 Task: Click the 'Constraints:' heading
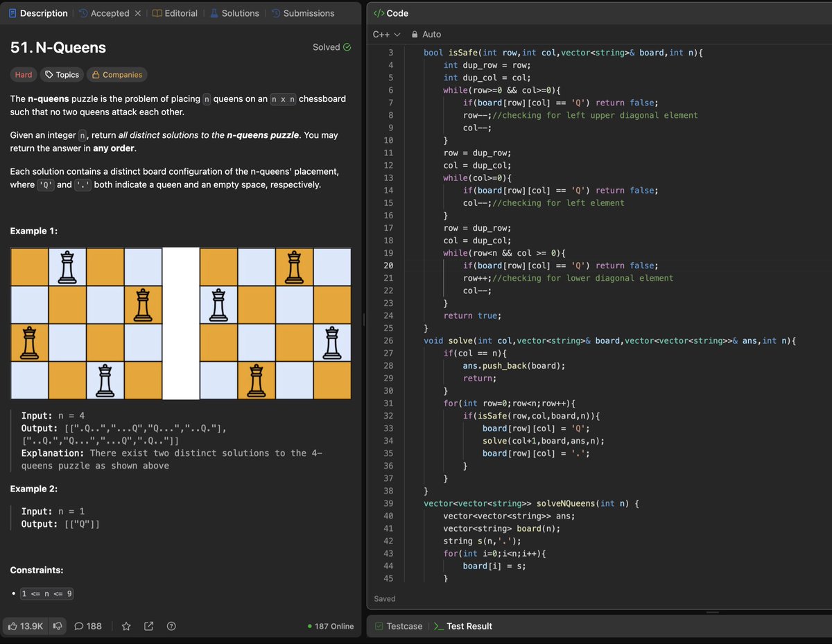(x=37, y=571)
